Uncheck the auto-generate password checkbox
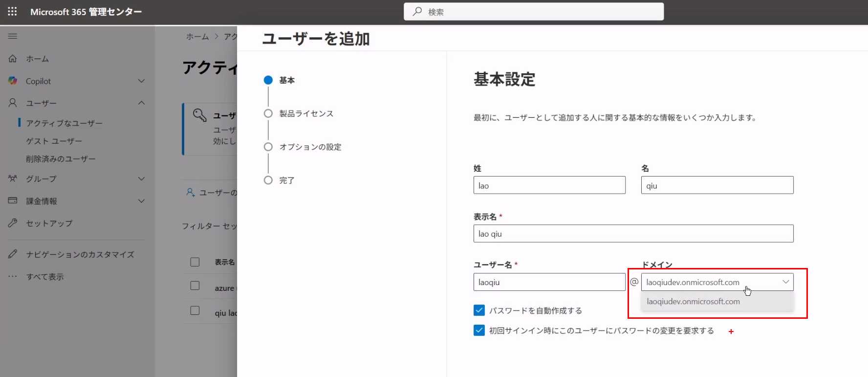The height and width of the screenshot is (377, 868). point(479,310)
